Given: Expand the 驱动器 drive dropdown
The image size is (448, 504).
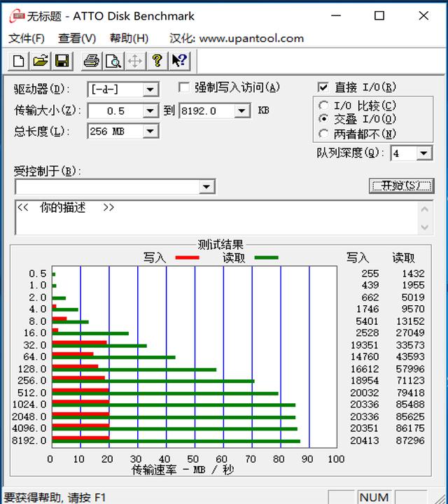Looking at the screenshot, I should coord(150,90).
